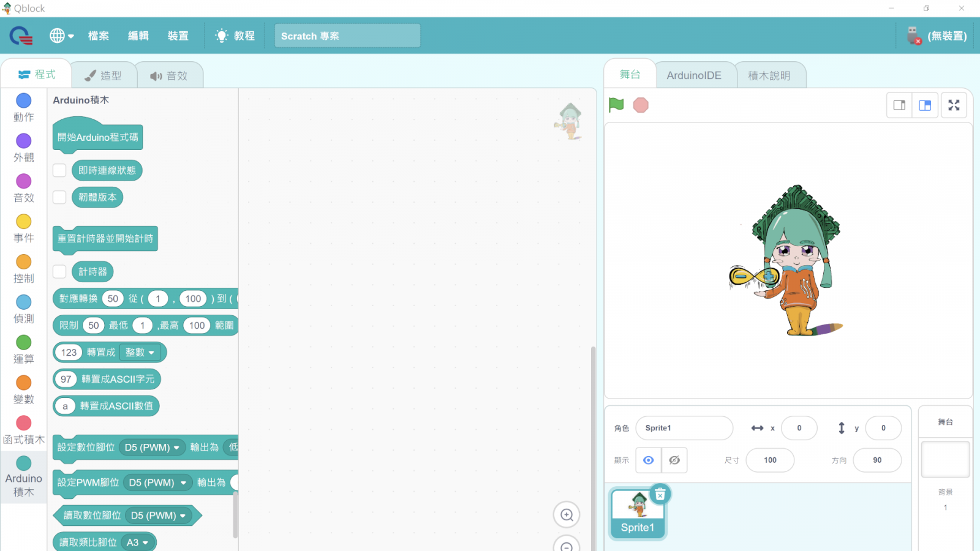The width and height of the screenshot is (980, 551).
Task: Click the sprite character on stage
Action: pos(788,260)
